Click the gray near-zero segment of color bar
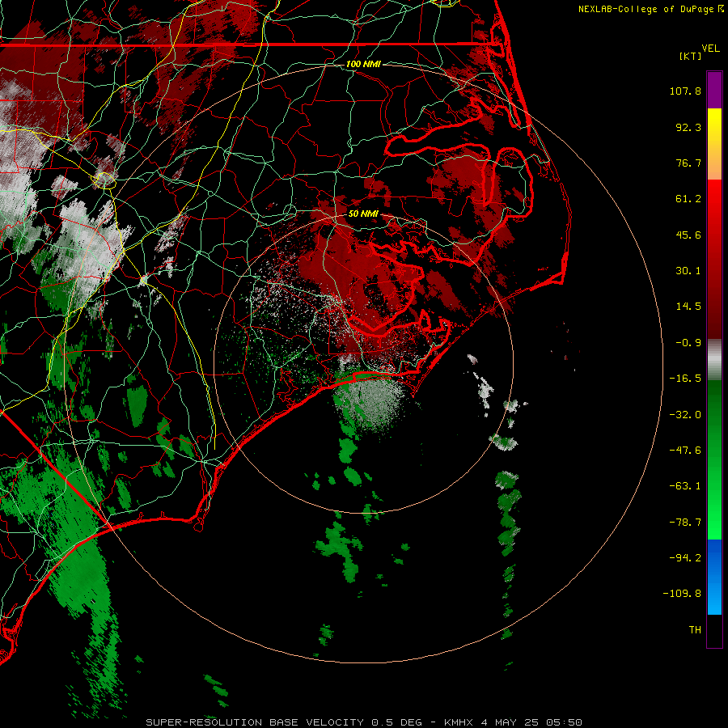This screenshot has width=728, height=728. click(714, 360)
